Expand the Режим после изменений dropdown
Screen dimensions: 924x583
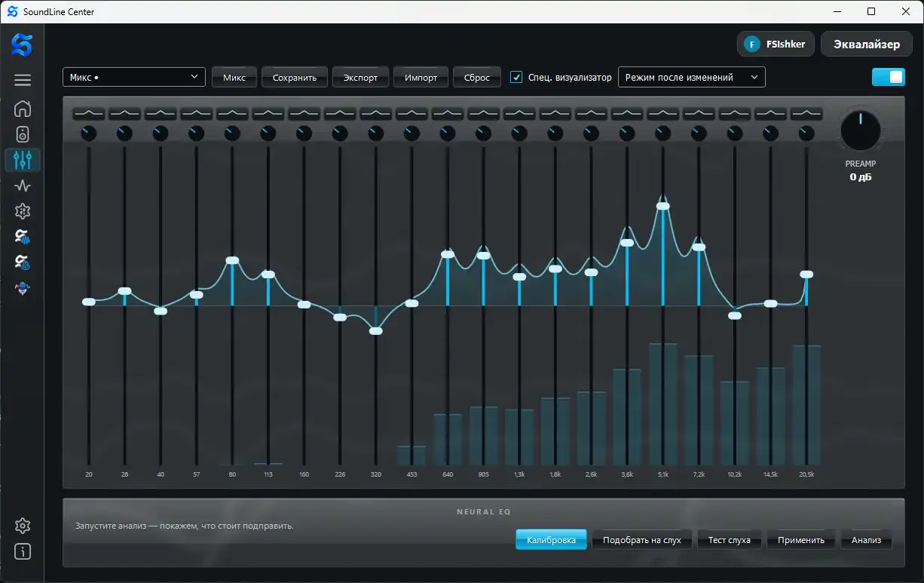click(x=691, y=77)
